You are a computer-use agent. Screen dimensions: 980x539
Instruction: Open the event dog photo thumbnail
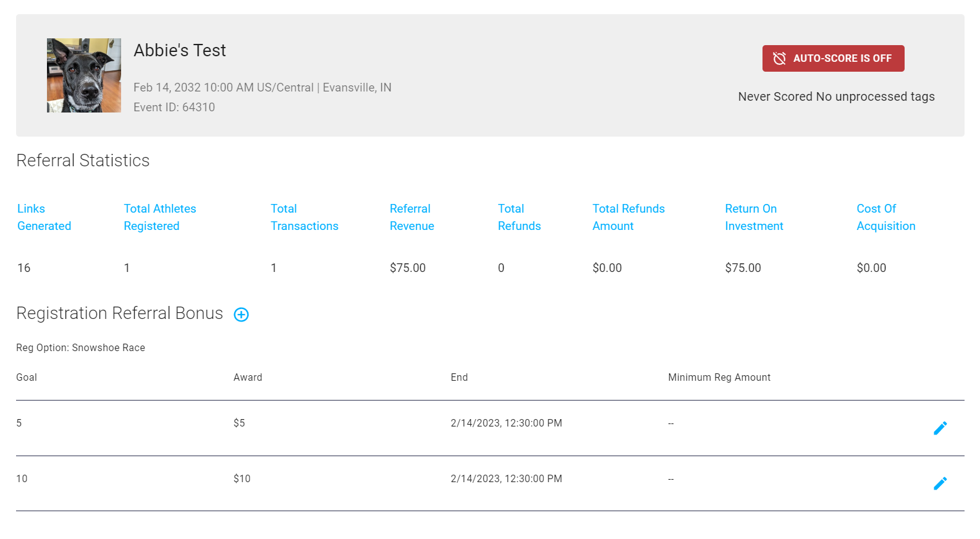(84, 75)
